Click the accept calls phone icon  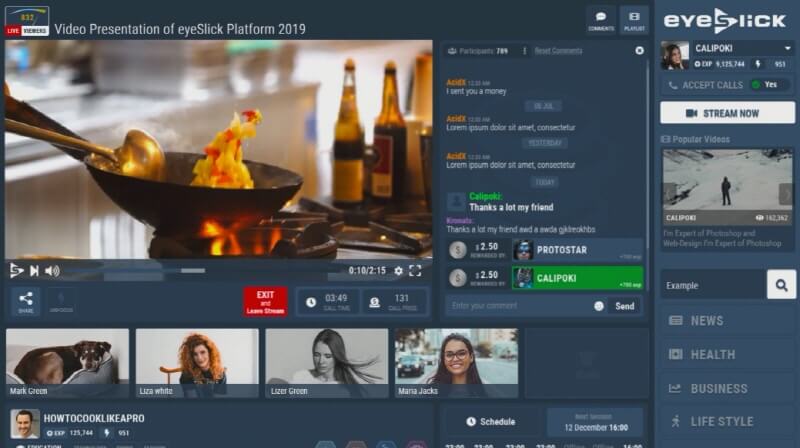[x=673, y=85]
